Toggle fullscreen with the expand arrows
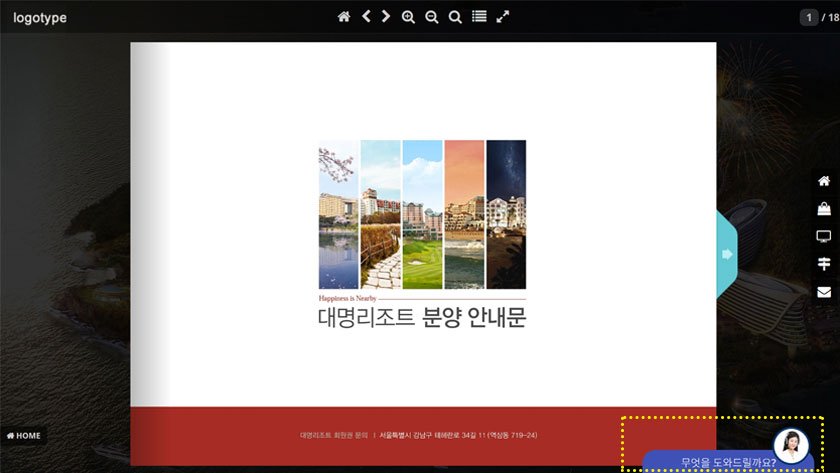Image resolution: width=840 pixels, height=473 pixels. (503, 17)
